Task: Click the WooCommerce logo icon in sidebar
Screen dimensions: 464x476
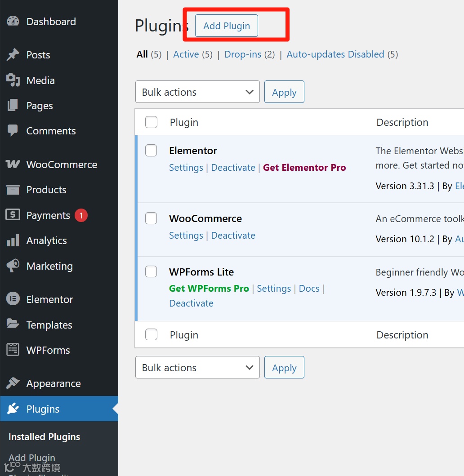Action: click(x=13, y=164)
